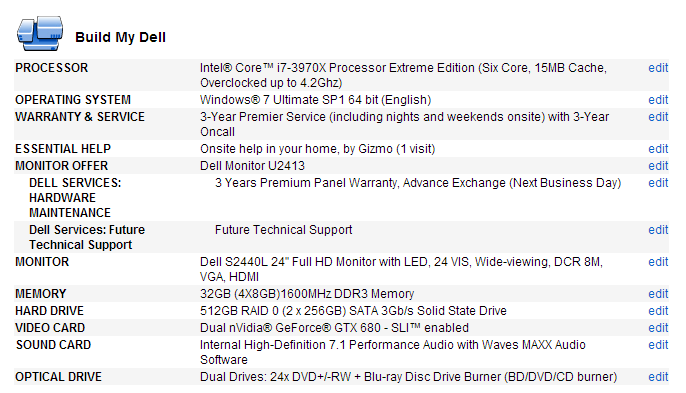Viewport: 686px width, 393px height.
Task: Edit the MONITOR Dell S2440L choice
Action: click(x=658, y=262)
